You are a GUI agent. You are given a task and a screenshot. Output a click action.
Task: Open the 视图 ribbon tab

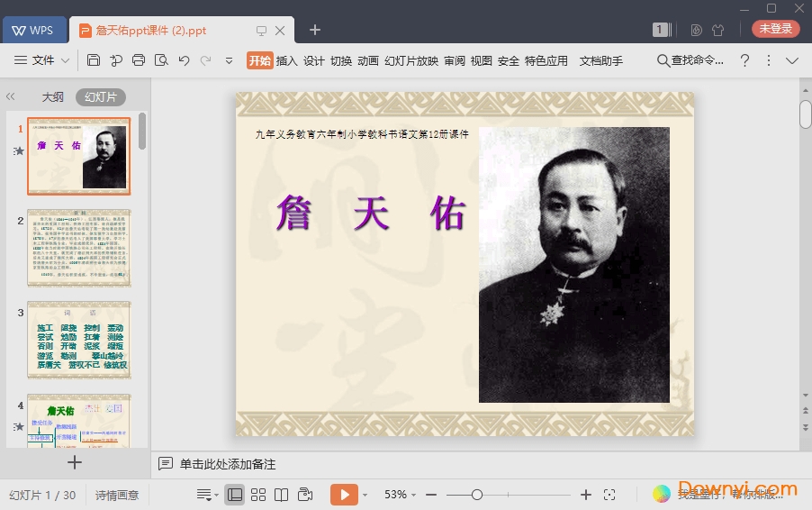[481, 60]
